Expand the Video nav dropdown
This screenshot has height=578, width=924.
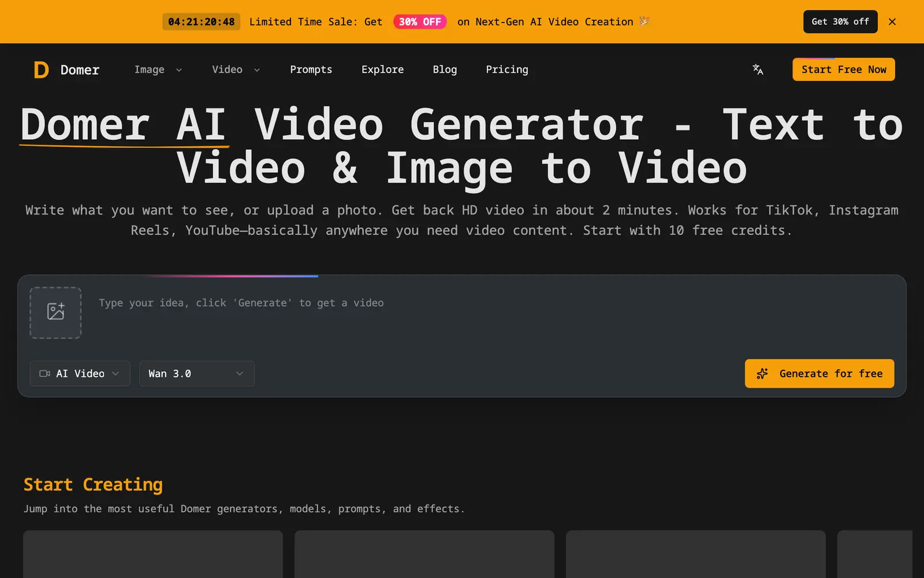[236, 69]
